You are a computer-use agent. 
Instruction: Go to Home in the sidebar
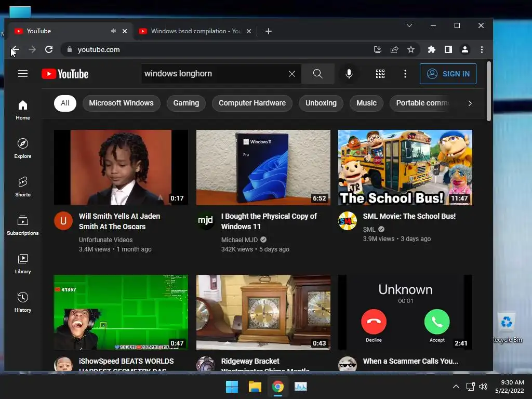pyautogui.click(x=23, y=110)
